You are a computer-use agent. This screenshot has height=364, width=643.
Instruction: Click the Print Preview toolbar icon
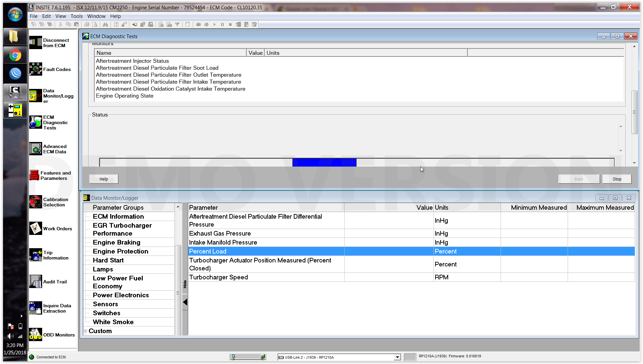click(x=95, y=24)
